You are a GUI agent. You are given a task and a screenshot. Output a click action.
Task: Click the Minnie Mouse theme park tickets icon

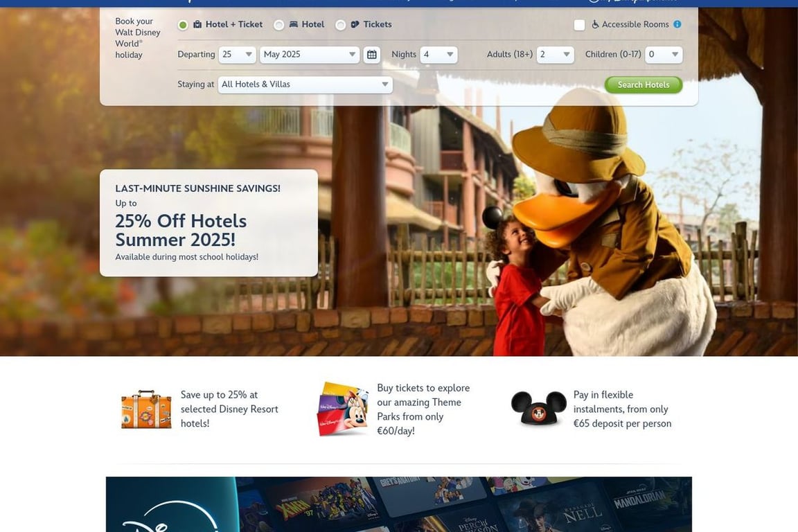pyautogui.click(x=342, y=409)
